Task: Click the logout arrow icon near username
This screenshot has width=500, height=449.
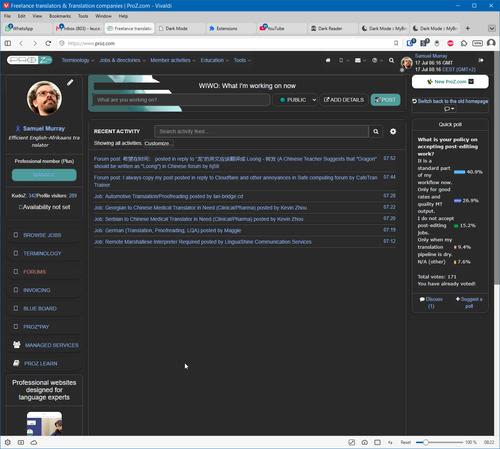Action: pyautogui.click(x=481, y=60)
